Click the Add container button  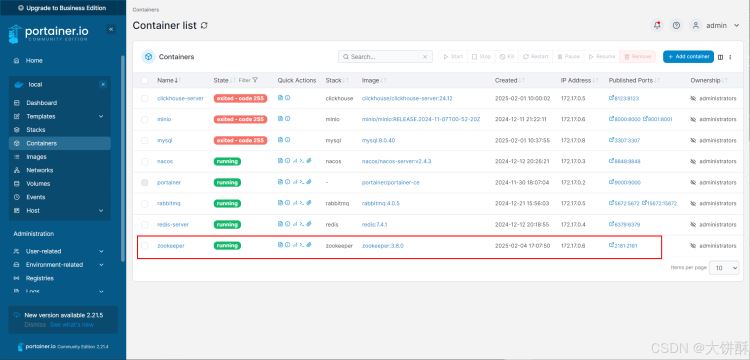point(688,56)
